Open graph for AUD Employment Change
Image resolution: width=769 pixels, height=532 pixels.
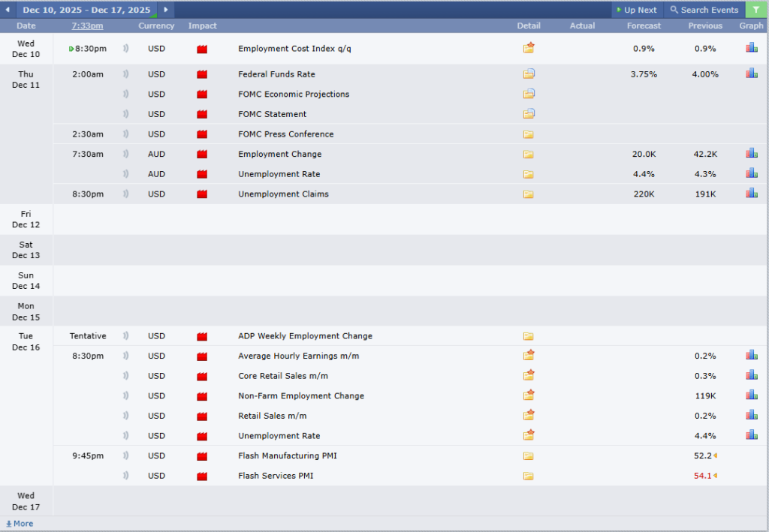tap(751, 154)
